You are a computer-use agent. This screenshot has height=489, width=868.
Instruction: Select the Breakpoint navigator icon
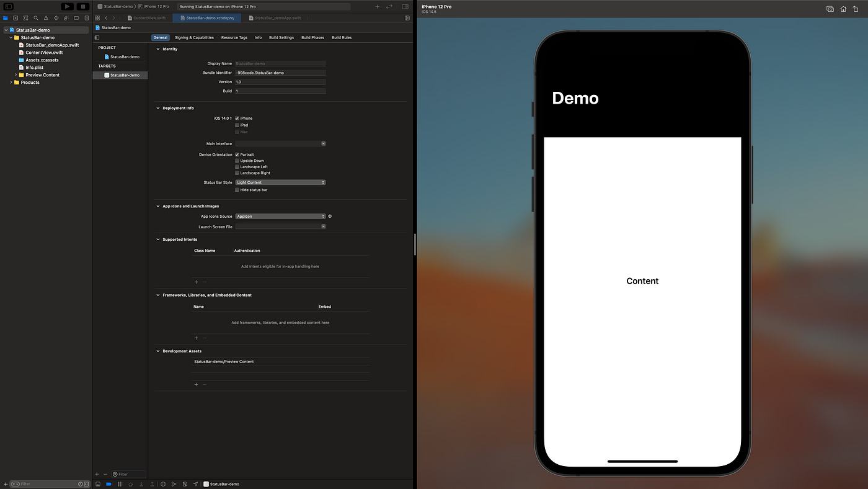point(76,17)
